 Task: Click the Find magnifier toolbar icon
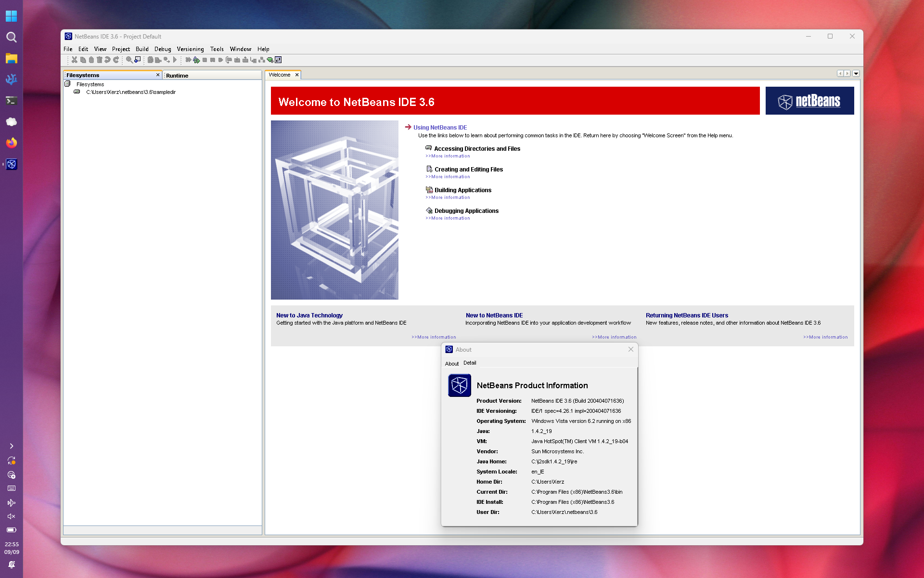point(129,60)
